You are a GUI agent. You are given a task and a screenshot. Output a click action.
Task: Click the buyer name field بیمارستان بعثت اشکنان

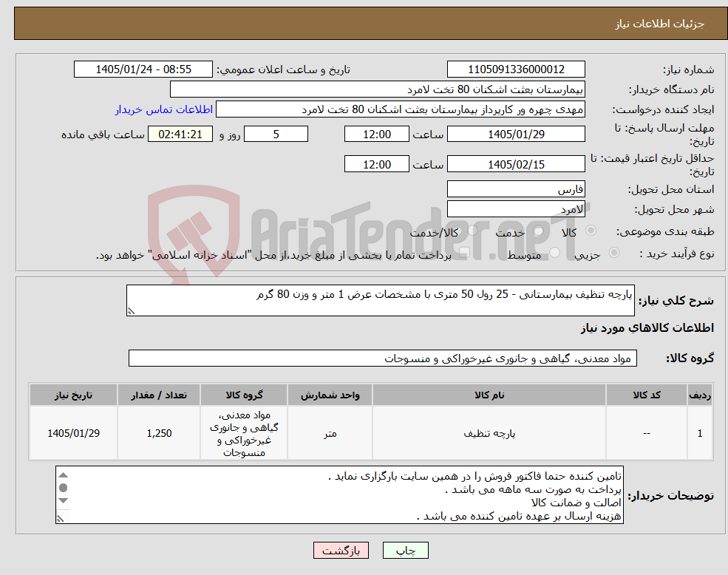378,89
